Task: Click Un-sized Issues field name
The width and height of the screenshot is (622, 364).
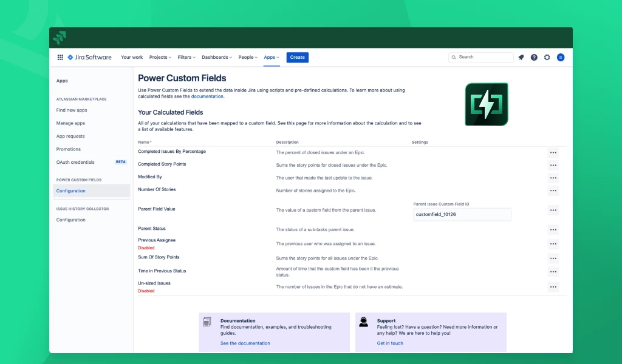Action: pyautogui.click(x=154, y=283)
